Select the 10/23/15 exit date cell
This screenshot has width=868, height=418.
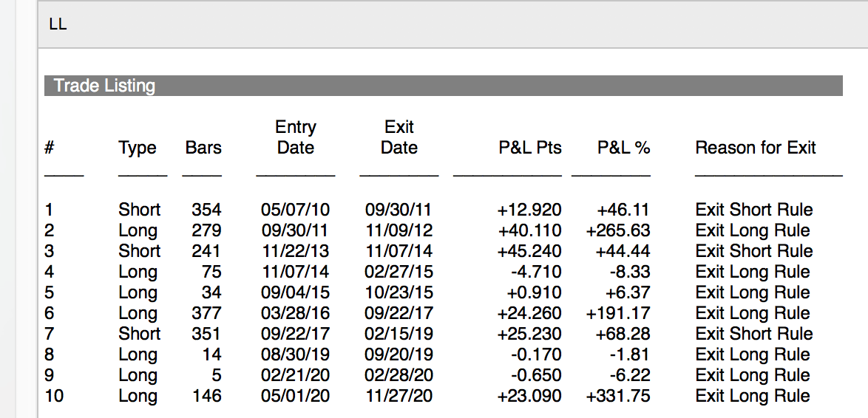point(399,292)
